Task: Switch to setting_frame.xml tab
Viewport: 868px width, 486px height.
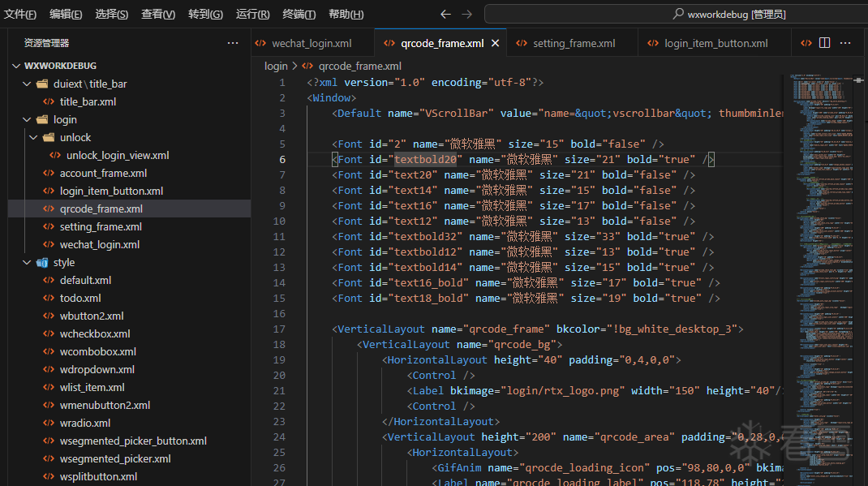Action: (x=573, y=43)
